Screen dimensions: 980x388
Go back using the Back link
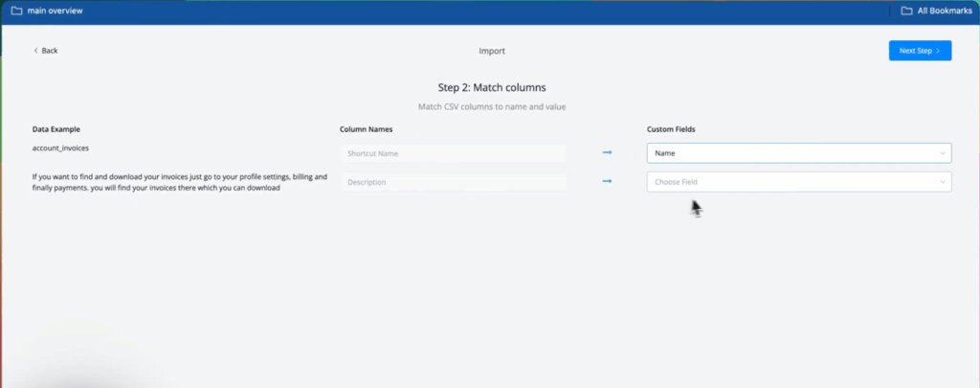tap(50, 51)
